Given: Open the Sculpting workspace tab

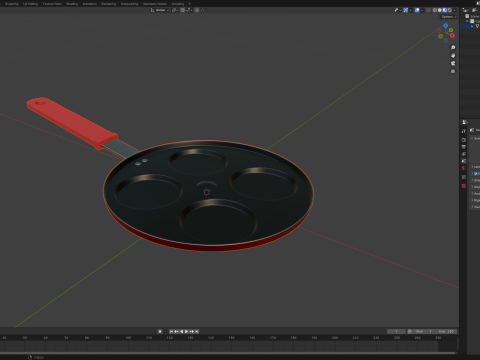Looking at the screenshot, I should coord(12,4).
